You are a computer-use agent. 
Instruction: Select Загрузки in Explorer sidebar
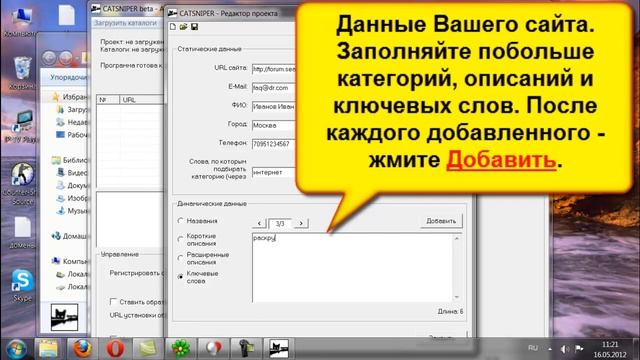72,109
